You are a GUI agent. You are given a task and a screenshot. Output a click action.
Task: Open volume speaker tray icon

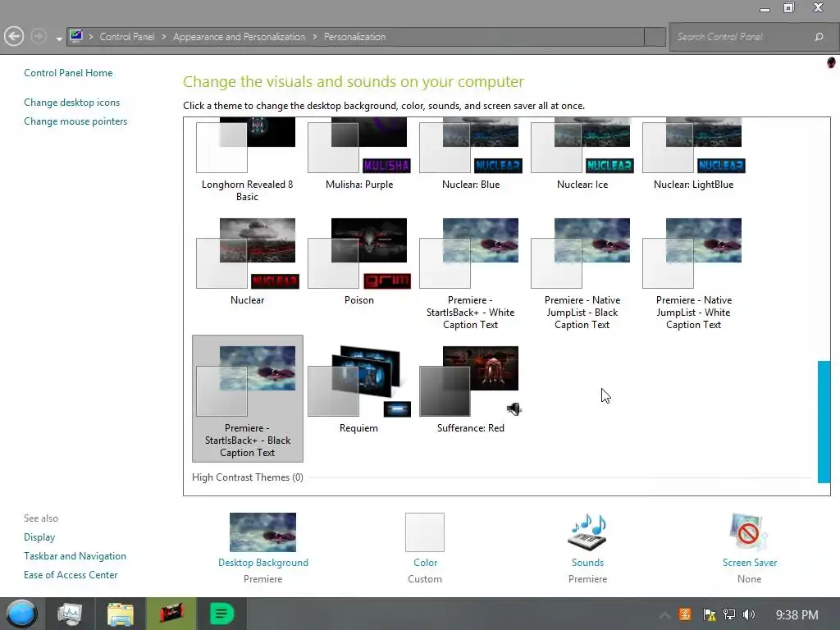(x=749, y=614)
